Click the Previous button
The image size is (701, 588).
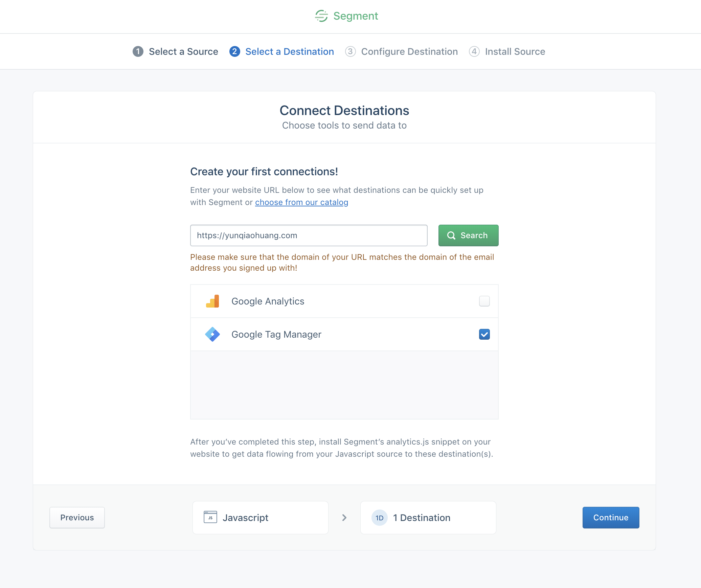(x=77, y=518)
